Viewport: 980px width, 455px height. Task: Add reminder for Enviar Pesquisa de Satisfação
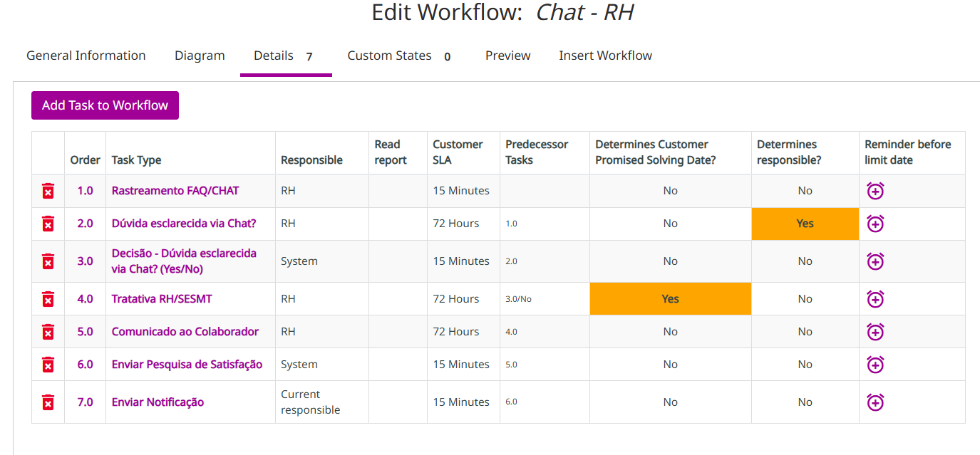[875, 364]
